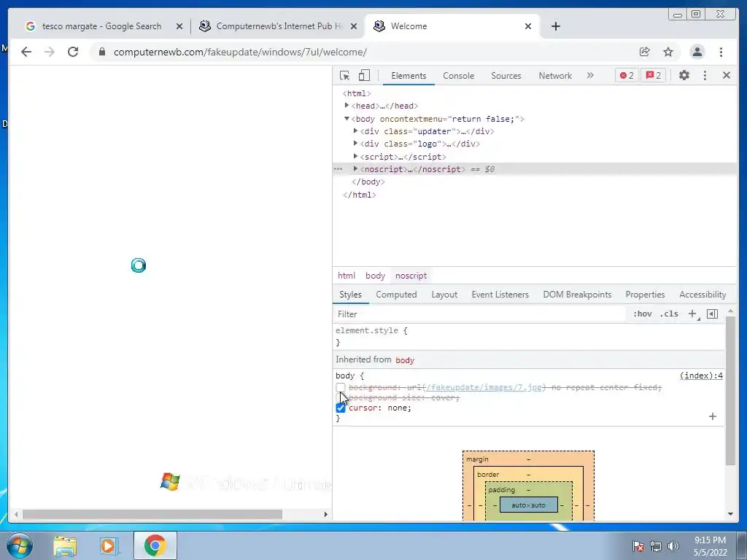The width and height of the screenshot is (747, 560).
Task: Toggle the device toolbar icon
Action: [x=364, y=76]
